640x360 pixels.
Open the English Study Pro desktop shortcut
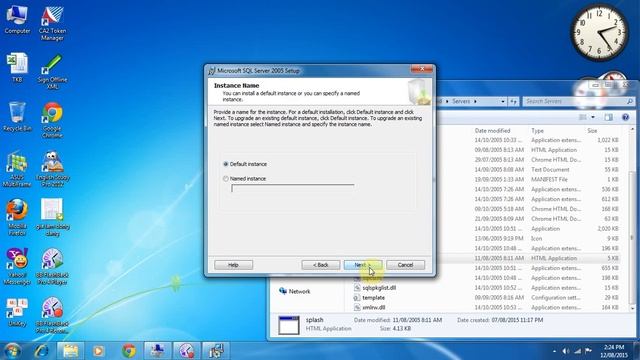pos(52,169)
